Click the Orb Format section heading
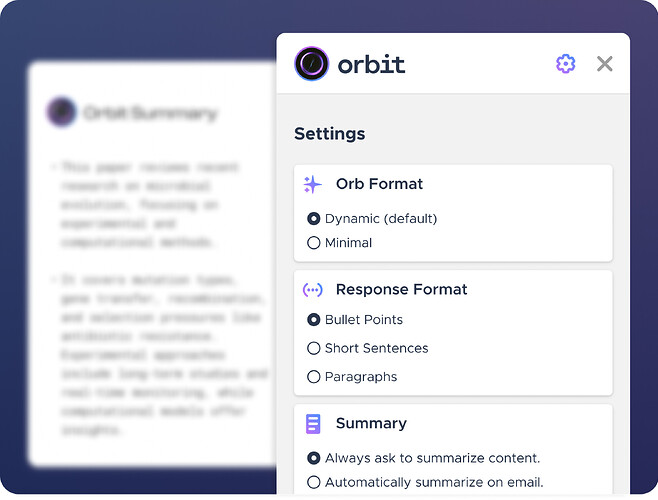Image resolution: width=658 pixels, height=500 pixels. (379, 184)
